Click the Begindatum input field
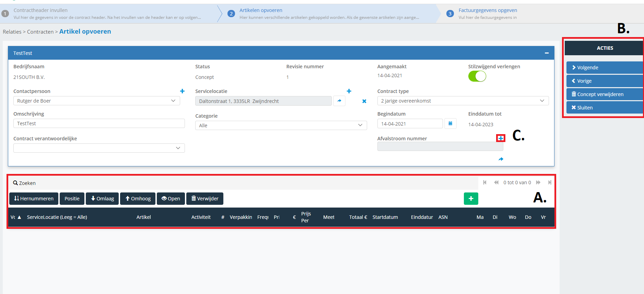Image resolution: width=644 pixels, height=294 pixels. (x=410, y=124)
